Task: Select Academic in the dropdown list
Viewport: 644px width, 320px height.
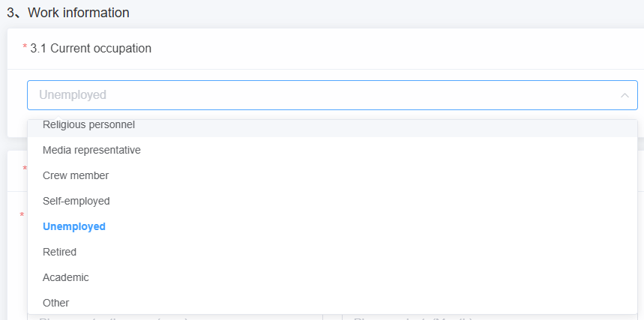Action: click(x=66, y=277)
